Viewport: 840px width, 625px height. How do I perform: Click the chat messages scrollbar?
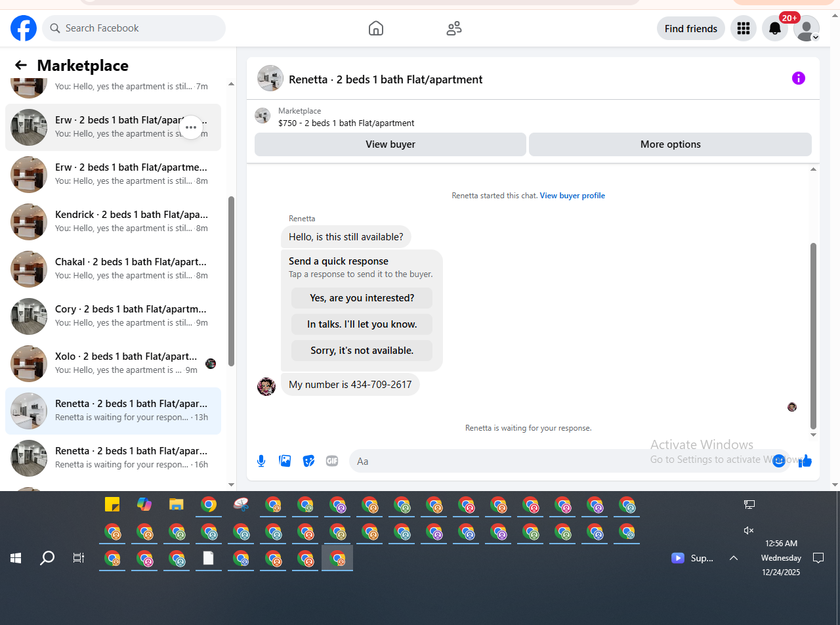tap(814, 335)
